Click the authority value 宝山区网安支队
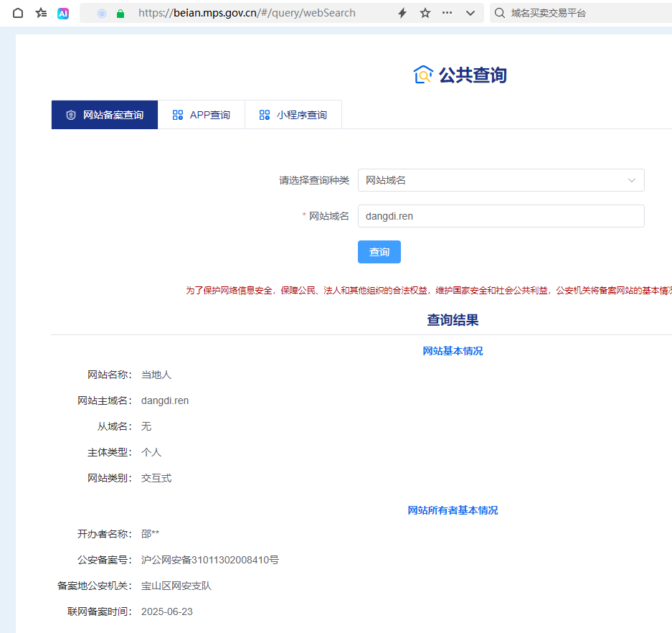 point(176,586)
